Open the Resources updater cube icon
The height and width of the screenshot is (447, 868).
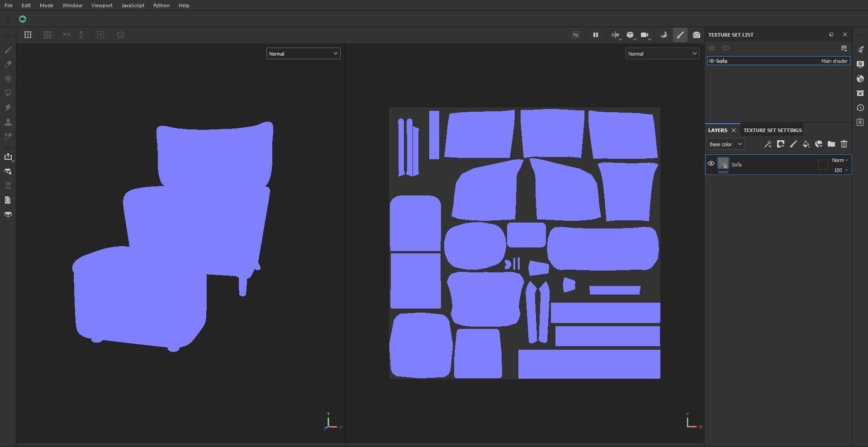[x=8, y=171]
